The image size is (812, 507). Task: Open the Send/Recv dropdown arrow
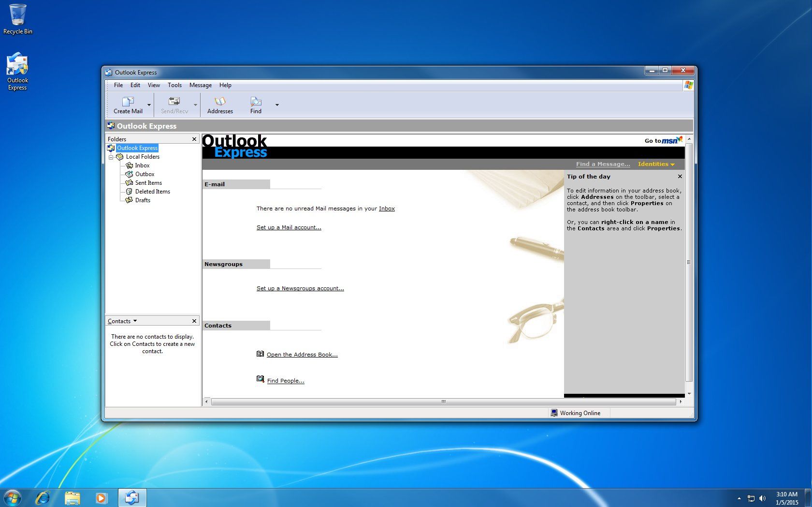(195, 105)
